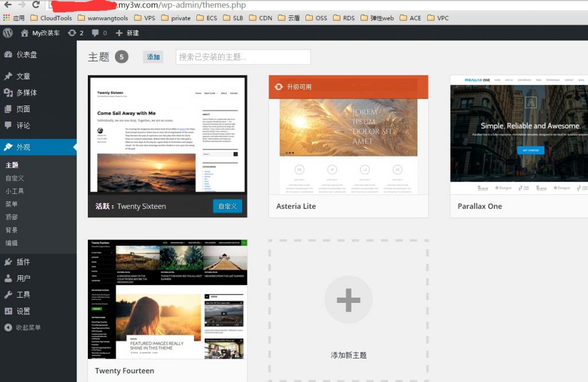Select 自定义 under the 外观 submenu
This screenshot has height=382, width=588.
point(15,178)
